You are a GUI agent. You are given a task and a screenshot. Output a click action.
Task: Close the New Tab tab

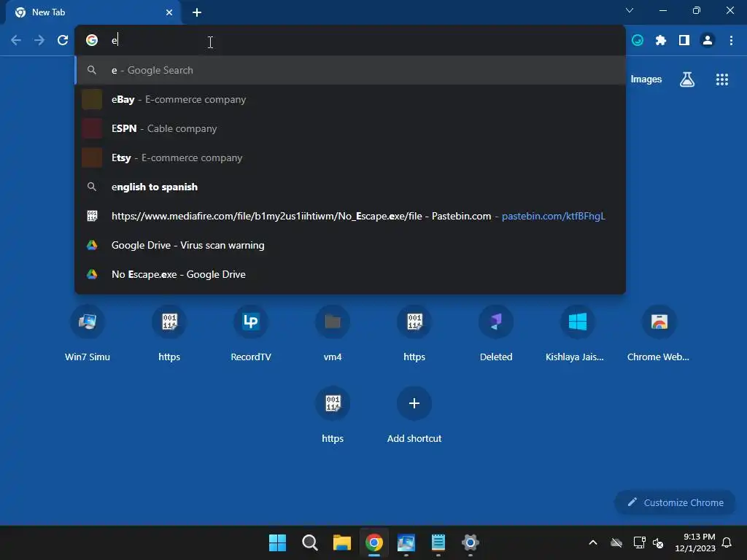coord(169,12)
